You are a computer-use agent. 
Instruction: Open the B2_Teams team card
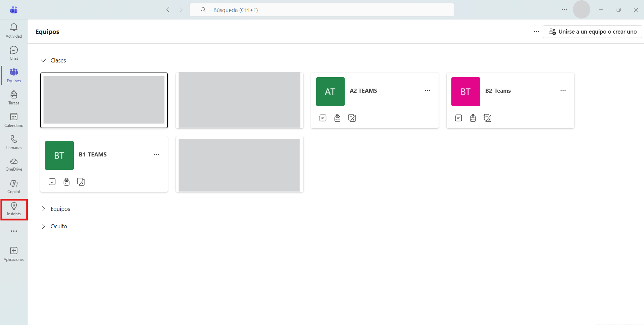click(510, 100)
